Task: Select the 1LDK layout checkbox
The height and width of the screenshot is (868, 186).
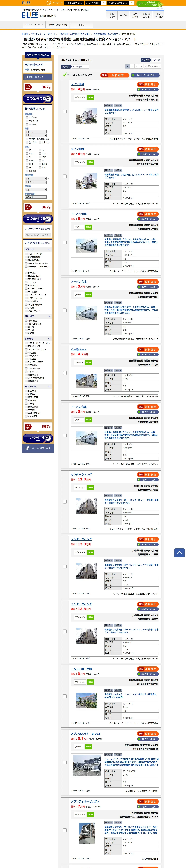Action: [x=40, y=154]
